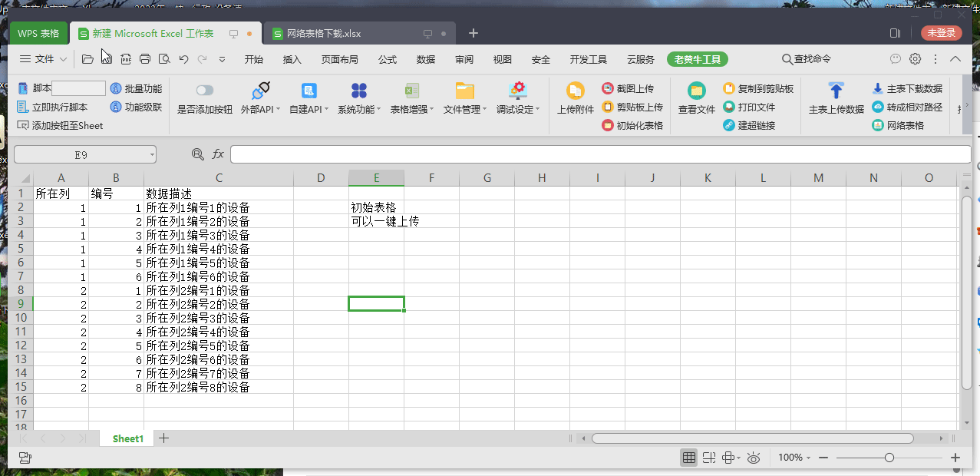Click the 未登录 login button
The image size is (980, 476).
pos(941,33)
